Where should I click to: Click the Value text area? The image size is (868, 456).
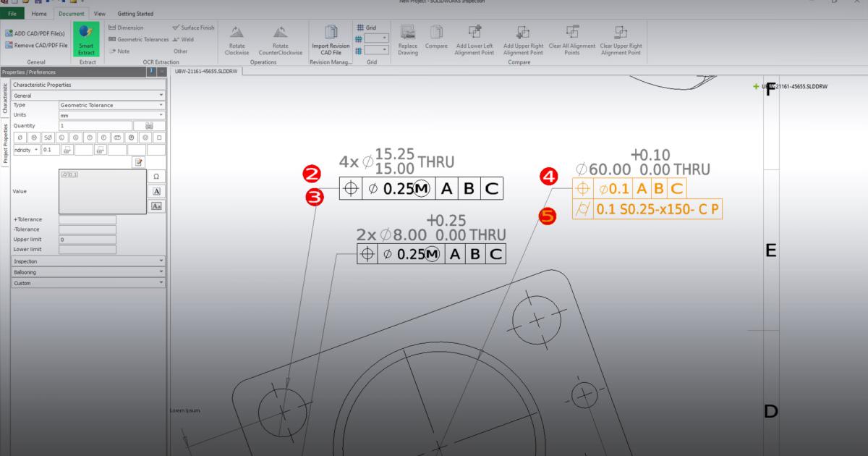pyautogui.click(x=101, y=192)
